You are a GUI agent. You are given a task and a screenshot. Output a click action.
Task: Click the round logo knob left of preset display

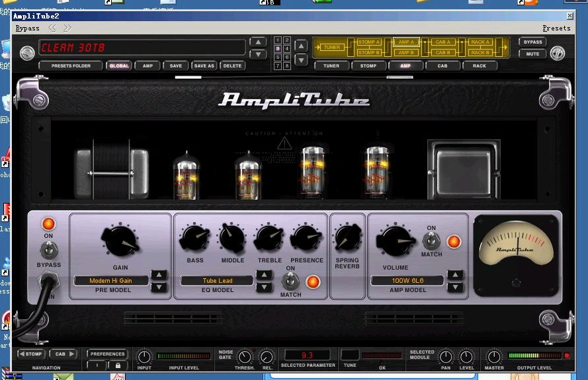(x=27, y=53)
